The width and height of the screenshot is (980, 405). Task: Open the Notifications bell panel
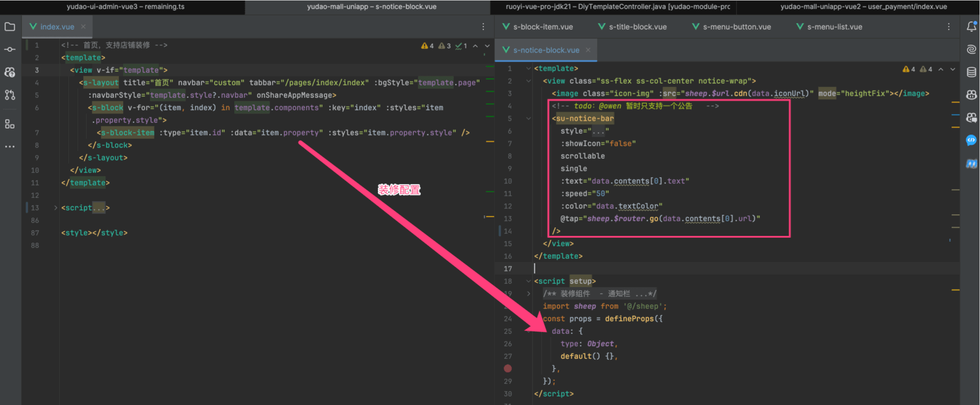pos(971,27)
